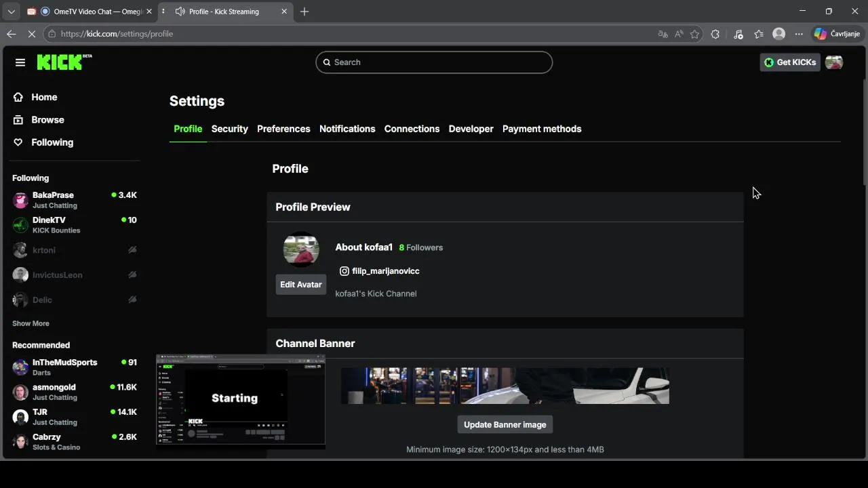
Task: Open the Preferences settings tab
Action: pos(283,129)
